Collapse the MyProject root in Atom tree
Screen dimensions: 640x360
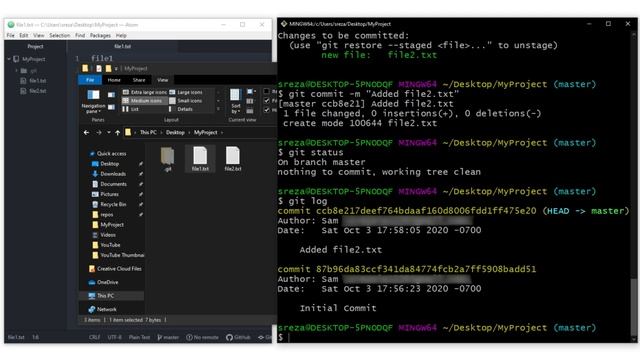click(9, 59)
